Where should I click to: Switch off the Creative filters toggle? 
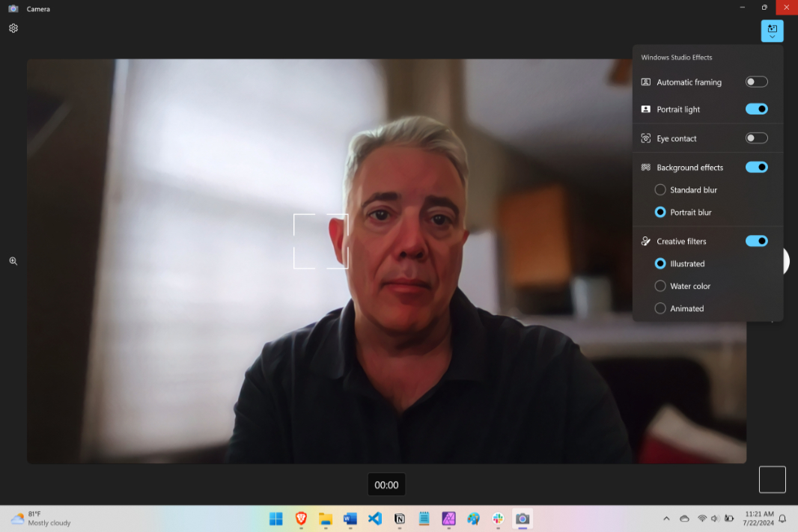[756, 241]
